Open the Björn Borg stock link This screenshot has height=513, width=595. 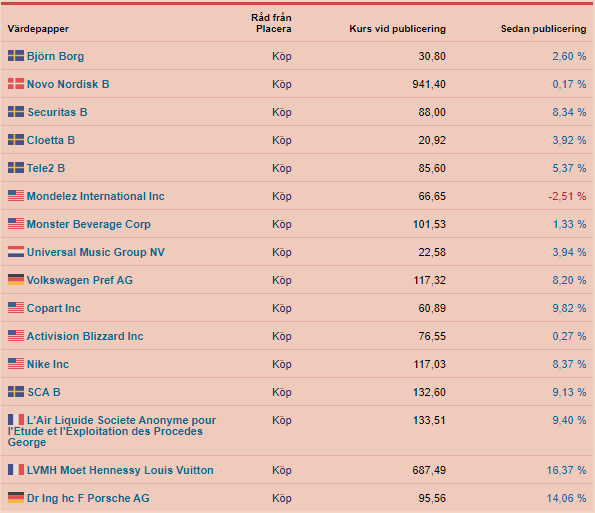(55, 56)
